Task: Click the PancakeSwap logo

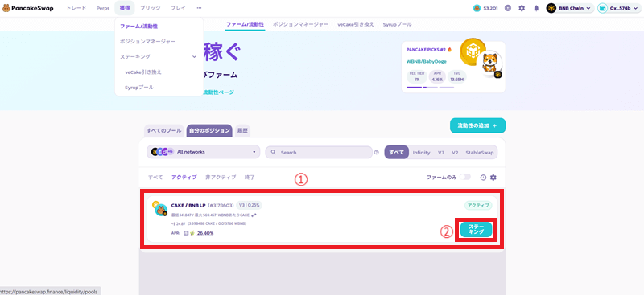Action: pyautogui.click(x=28, y=8)
